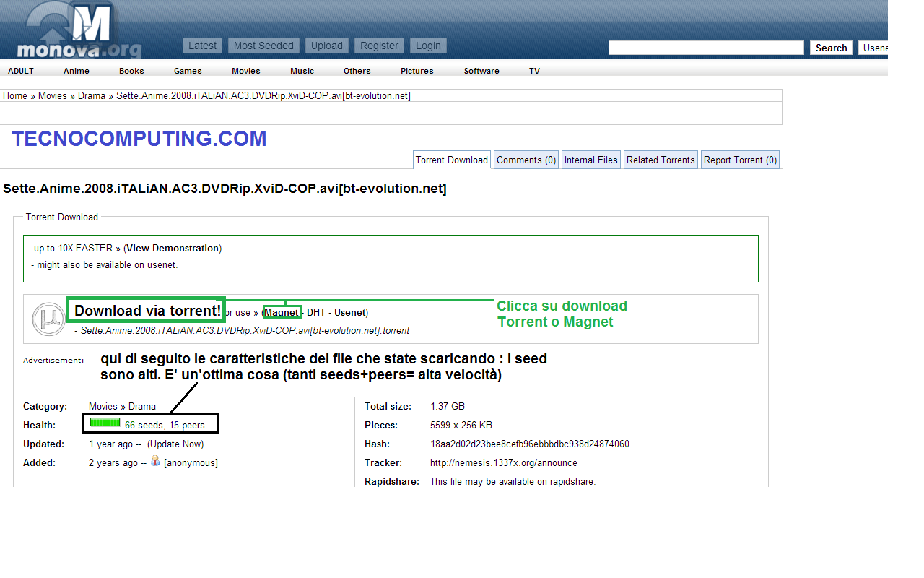Open the Movies category menu
The height and width of the screenshot is (578, 924).
tap(246, 71)
